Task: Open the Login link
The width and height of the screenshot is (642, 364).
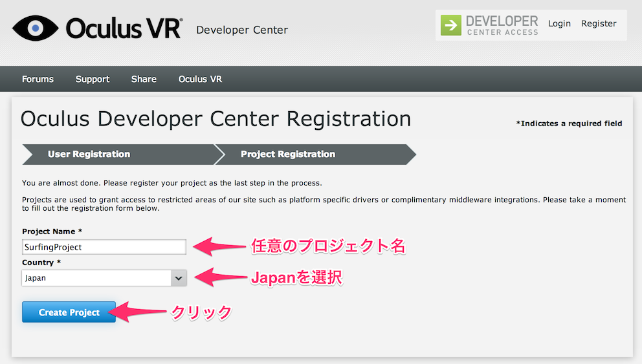Action: (559, 24)
